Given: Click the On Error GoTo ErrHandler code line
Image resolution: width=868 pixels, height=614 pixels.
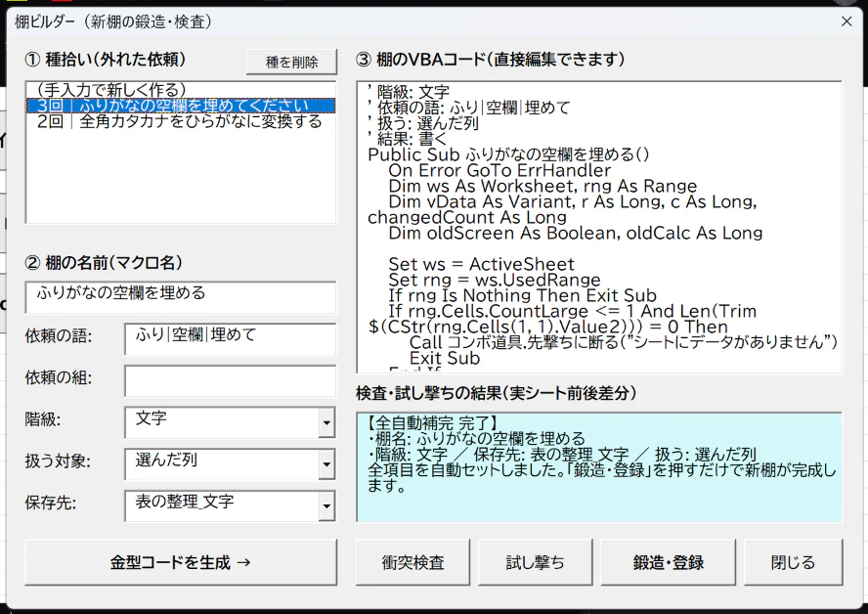Looking at the screenshot, I should 499,170.
